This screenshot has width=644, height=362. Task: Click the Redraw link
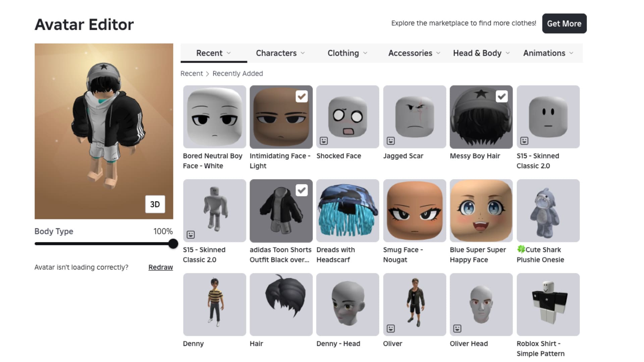coord(160,267)
